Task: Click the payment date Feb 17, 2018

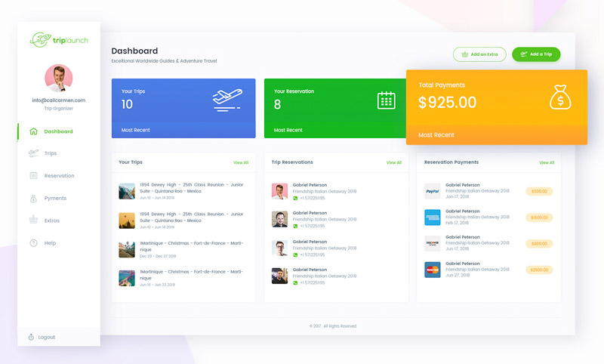Action: pos(458,223)
